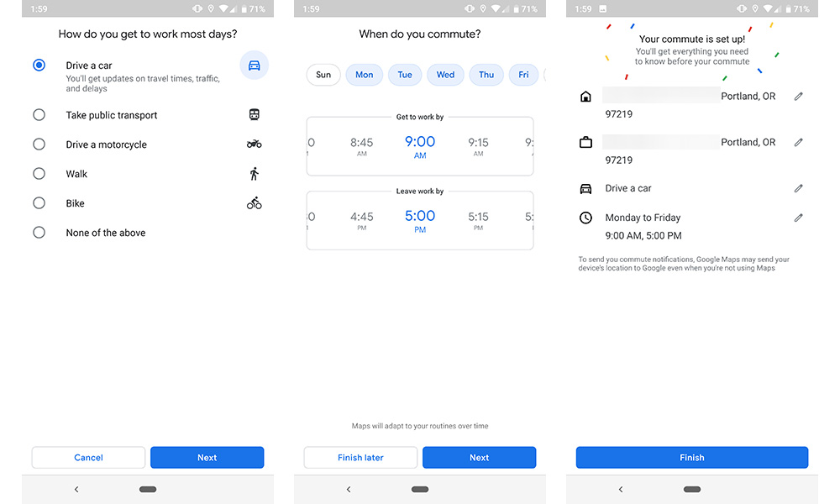The image size is (840, 504).
Task: Tap the clock icon beside Monday to Friday
Action: click(x=585, y=218)
